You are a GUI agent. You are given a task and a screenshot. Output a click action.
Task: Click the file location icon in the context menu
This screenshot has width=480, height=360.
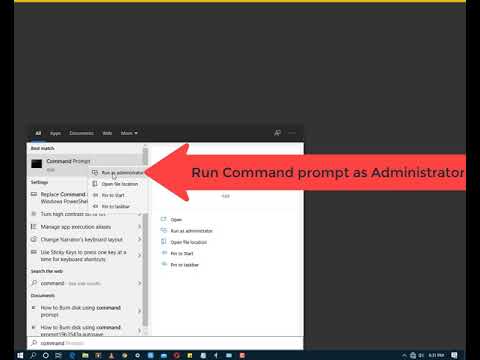pyautogui.click(x=95, y=184)
